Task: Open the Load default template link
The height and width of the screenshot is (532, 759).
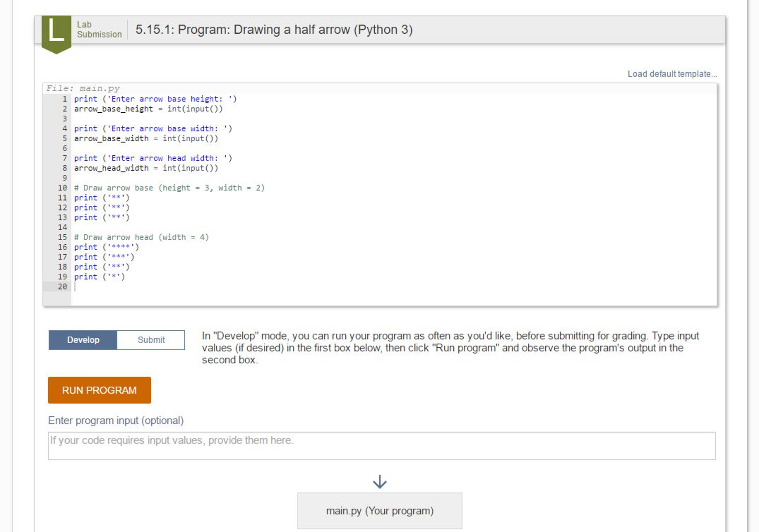Action: (672, 74)
